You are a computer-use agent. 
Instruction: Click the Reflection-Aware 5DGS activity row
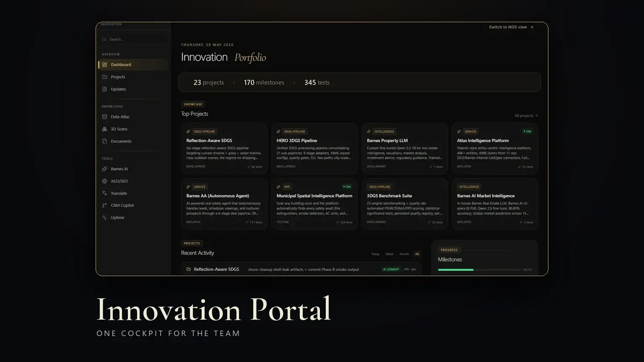click(301, 269)
